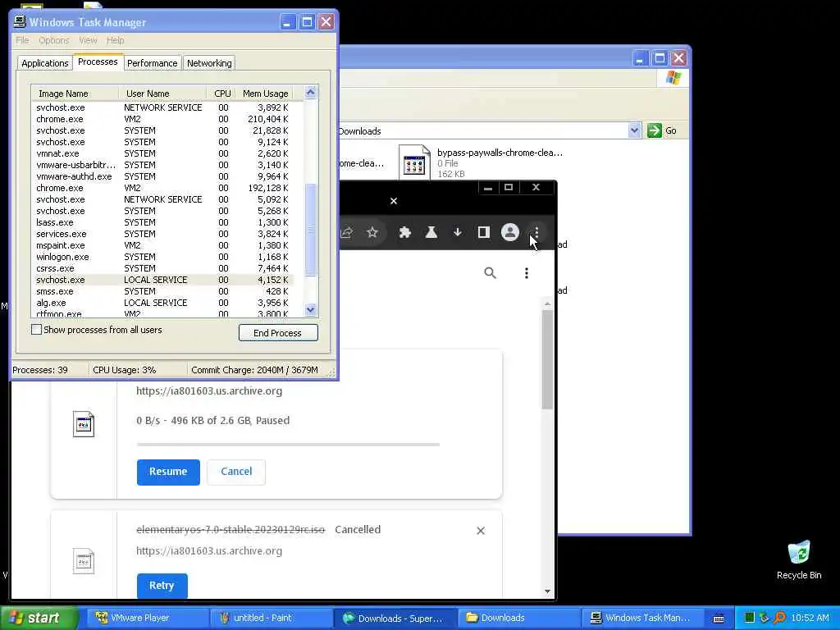The width and height of the screenshot is (840, 630).
Task: Select the lsass.exe process row
Action: (x=162, y=222)
